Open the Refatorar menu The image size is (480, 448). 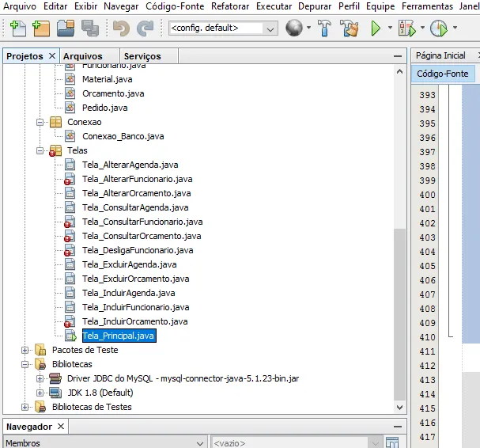point(230,6)
